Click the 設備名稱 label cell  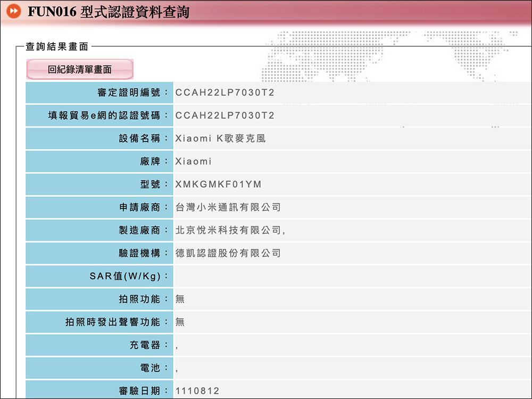tap(99, 138)
